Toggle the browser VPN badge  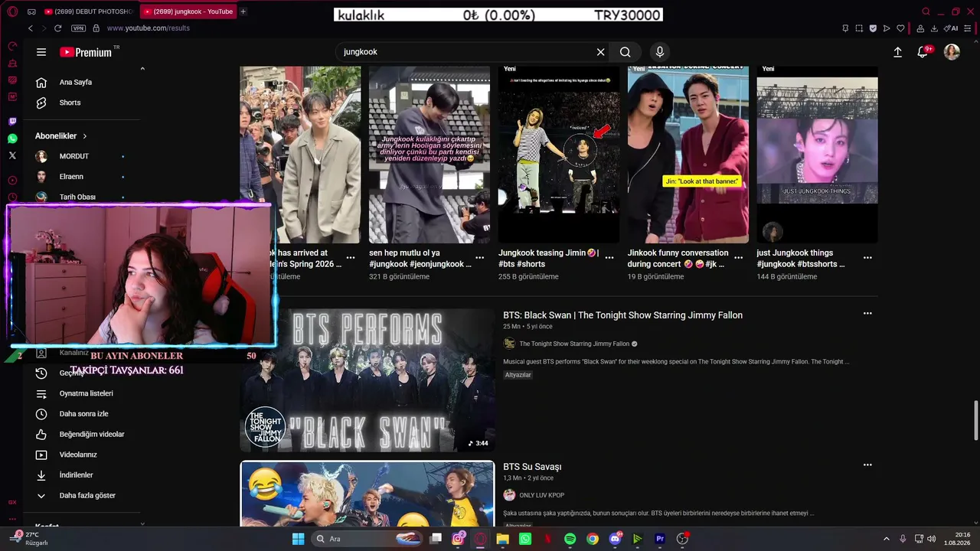click(x=78, y=28)
